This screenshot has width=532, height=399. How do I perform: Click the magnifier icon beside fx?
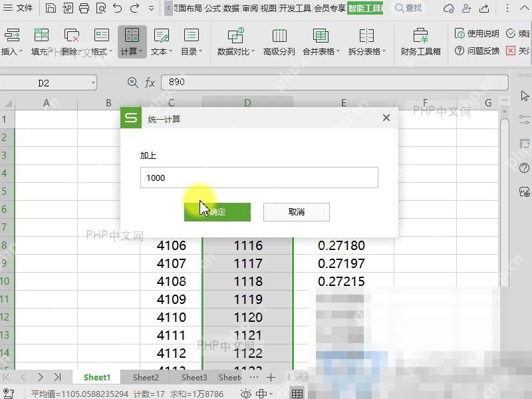pyautogui.click(x=132, y=82)
